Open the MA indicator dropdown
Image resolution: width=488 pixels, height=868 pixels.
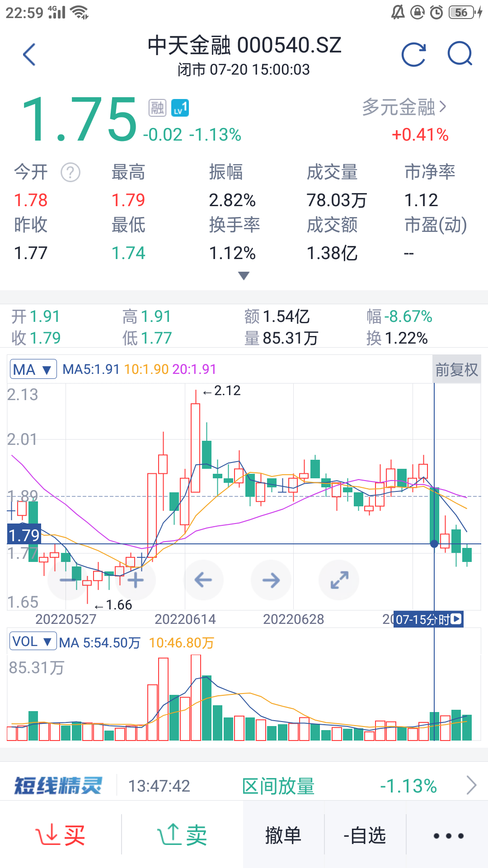pyautogui.click(x=33, y=369)
